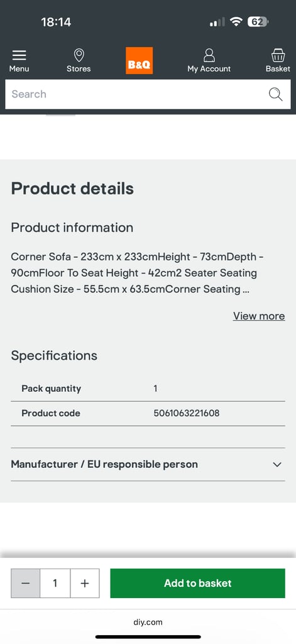This screenshot has height=644, width=296.
Task: Click the chevron beside Manufacturer section
Action: 277,465
